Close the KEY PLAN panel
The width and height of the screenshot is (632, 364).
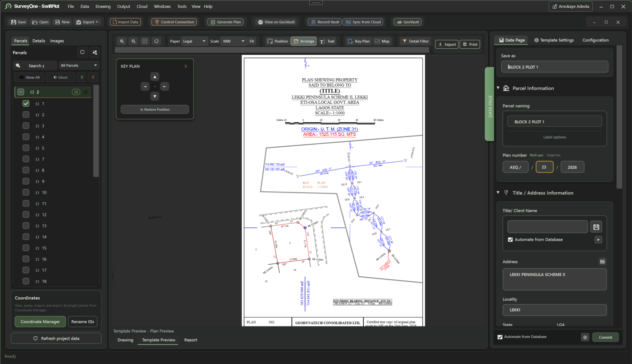[186, 66]
